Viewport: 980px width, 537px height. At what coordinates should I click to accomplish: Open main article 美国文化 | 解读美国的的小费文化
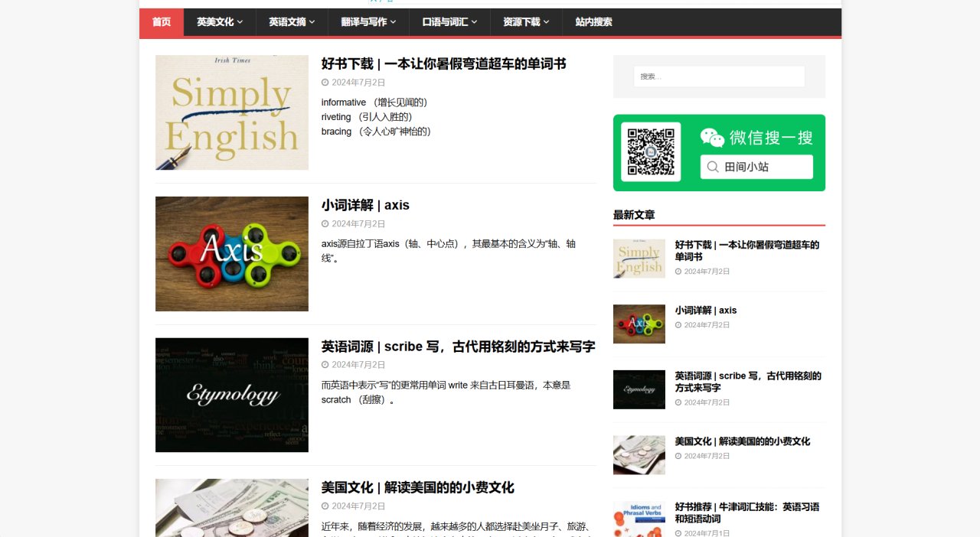point(417,487)
